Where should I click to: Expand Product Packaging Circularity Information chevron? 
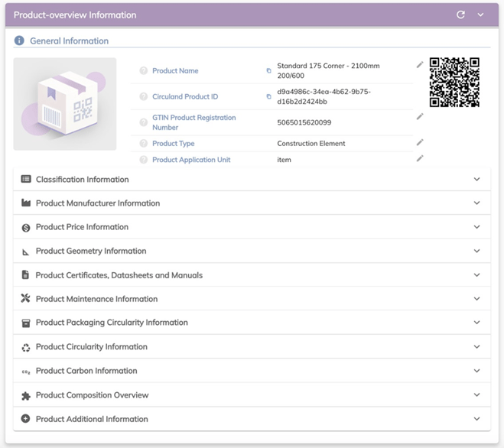[x=477, y=323]
